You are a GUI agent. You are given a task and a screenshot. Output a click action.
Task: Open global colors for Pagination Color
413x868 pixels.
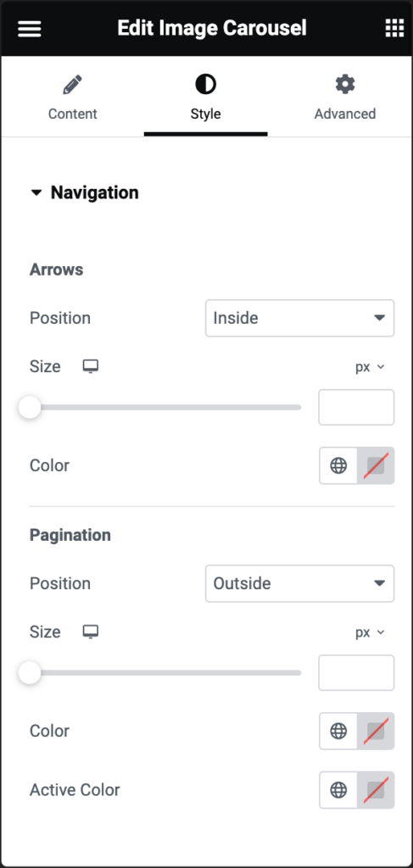click(338, 731)
